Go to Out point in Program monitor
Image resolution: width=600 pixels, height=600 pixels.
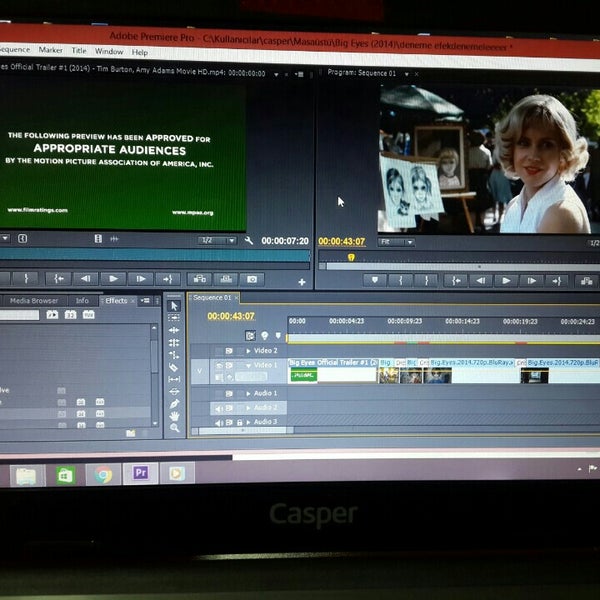pyautogui.click(x=557, y=281)
